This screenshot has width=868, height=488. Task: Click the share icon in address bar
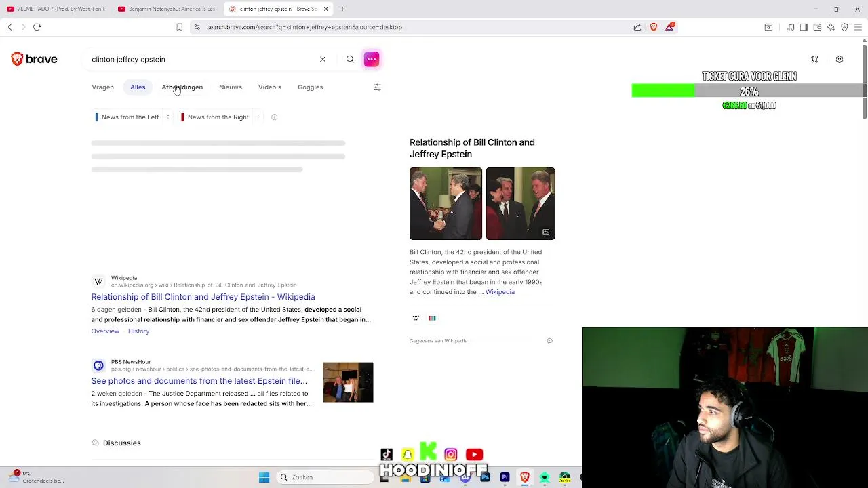[637, 27]
